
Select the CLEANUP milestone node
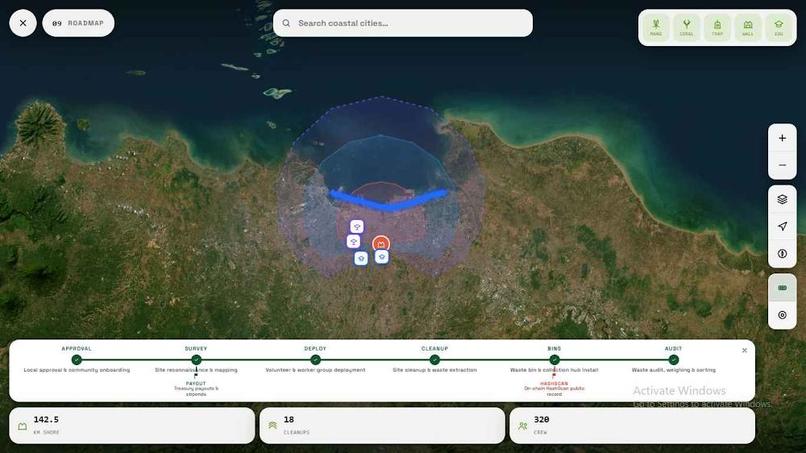click(435, 359)
